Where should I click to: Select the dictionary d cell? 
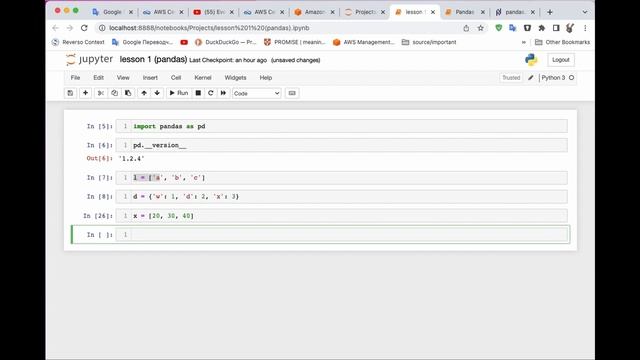350,196
